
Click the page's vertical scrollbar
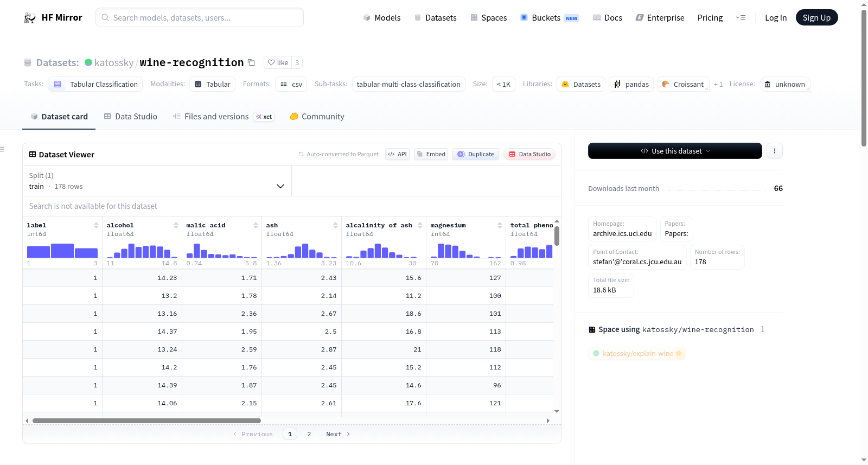(x=864, y=78)
